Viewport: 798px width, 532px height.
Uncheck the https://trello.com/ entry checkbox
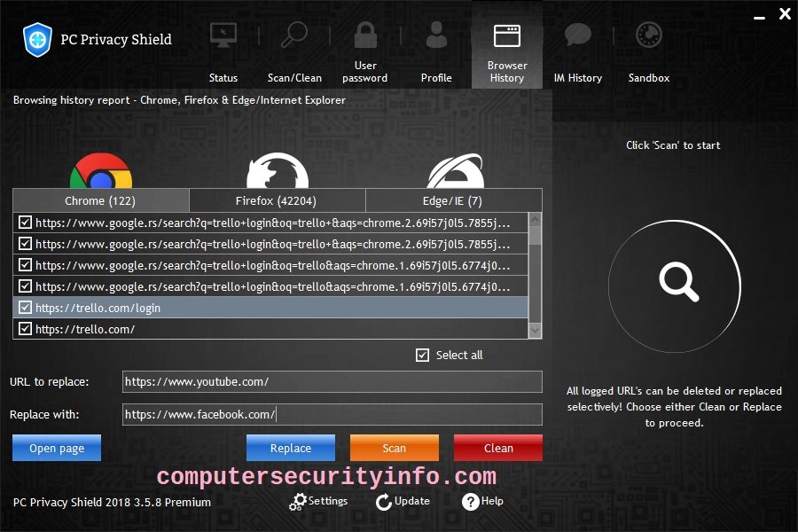(25, 329)
